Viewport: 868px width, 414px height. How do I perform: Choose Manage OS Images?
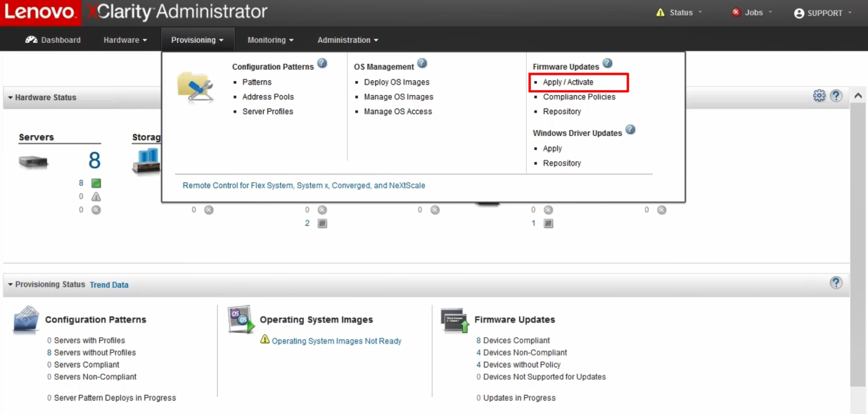(399, 97)
